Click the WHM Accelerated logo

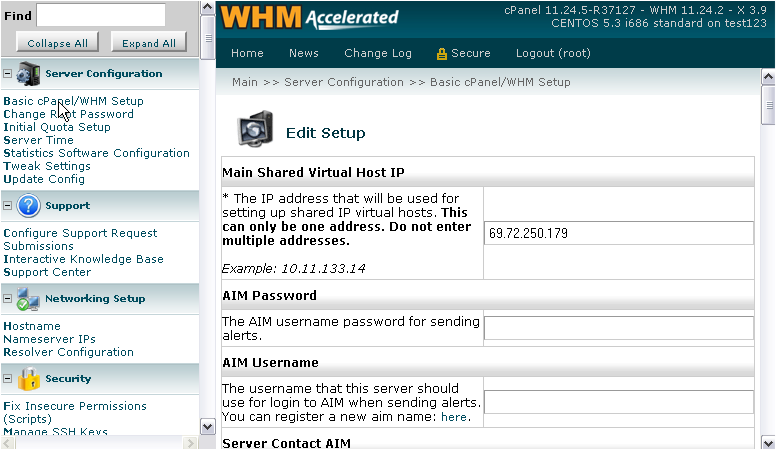(x=310, y=18)
